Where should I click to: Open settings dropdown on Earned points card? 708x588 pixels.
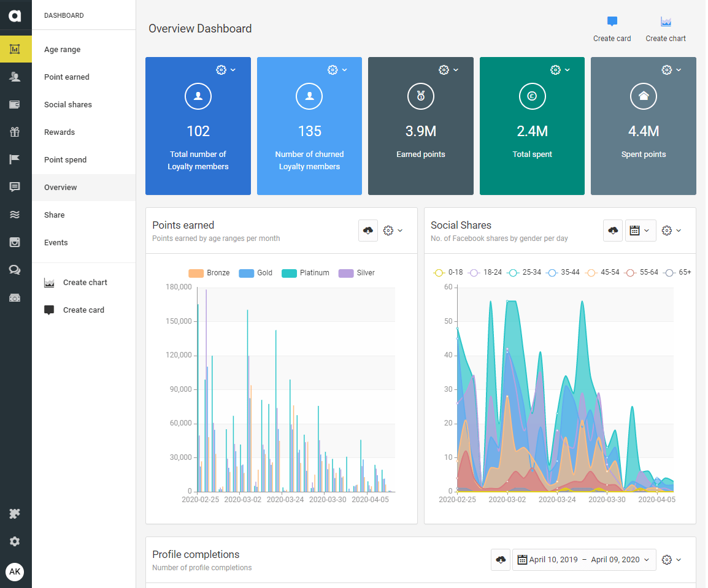449,70
